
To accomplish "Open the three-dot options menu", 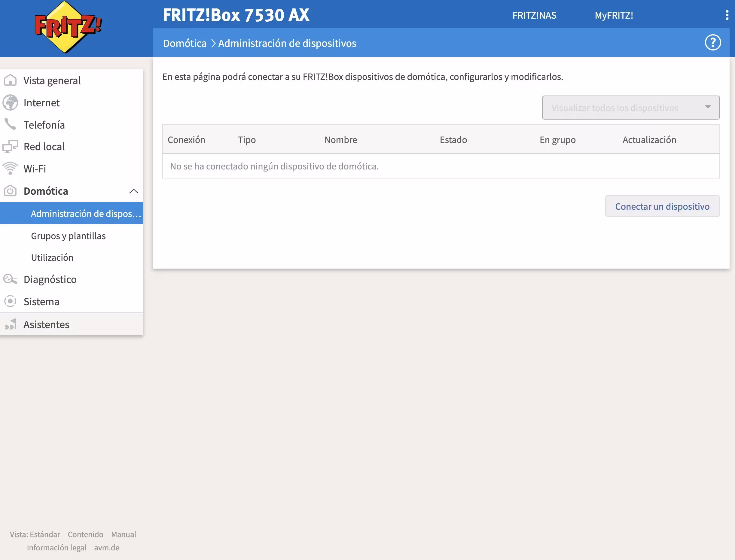I will tap(727, 15).
